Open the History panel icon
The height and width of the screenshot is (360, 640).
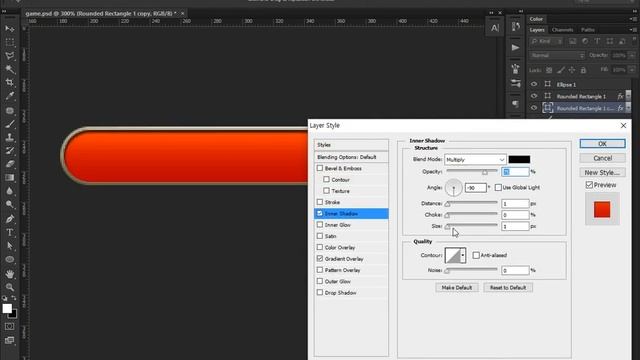click(x=516, y=27)
